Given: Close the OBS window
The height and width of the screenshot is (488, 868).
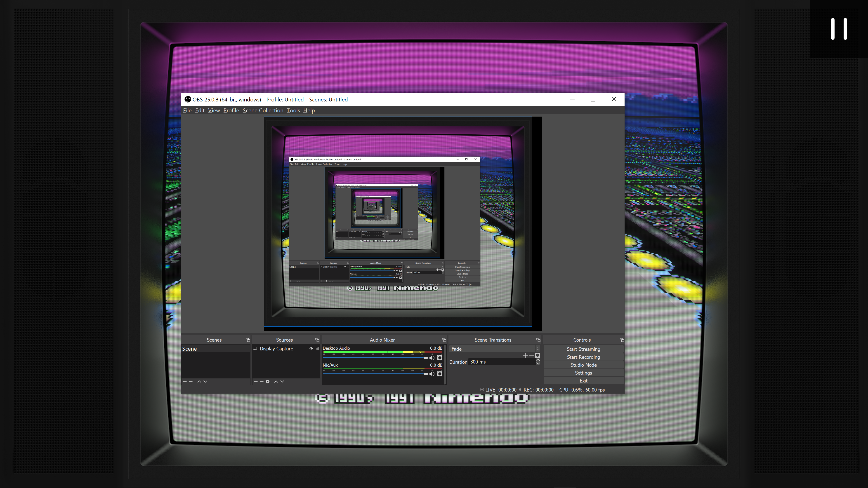Looking at the screenshot, I should (614, 99).
